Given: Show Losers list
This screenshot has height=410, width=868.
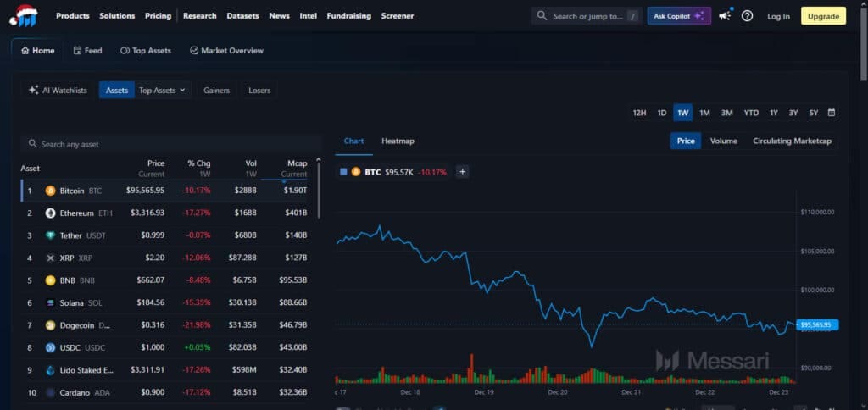Looking at the screenshot, I should tap(259, 90).
